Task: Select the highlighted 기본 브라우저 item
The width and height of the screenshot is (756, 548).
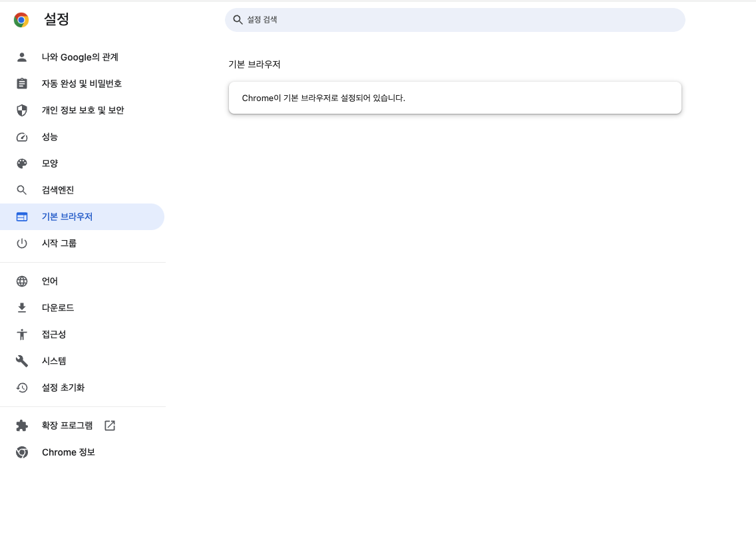Action: (82, 217)
